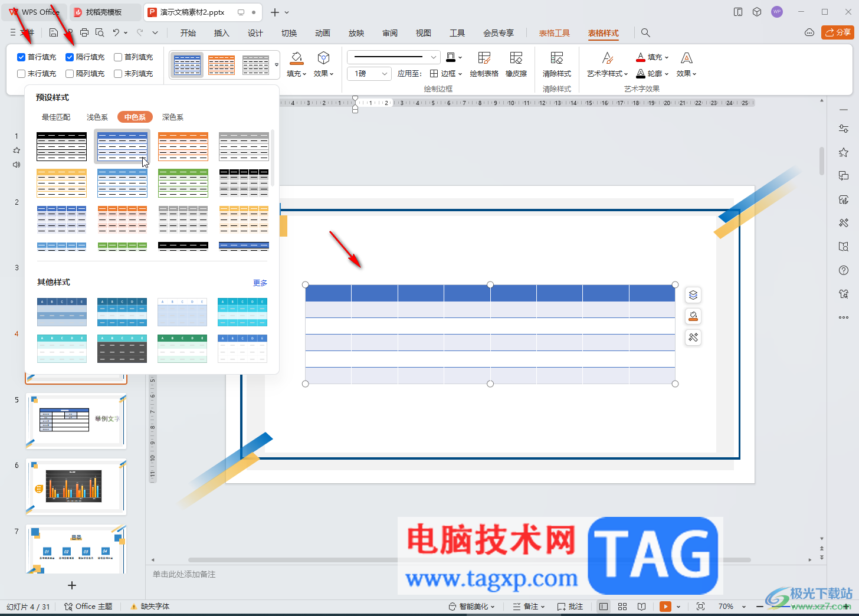Select slide 5 thumbnail with table
The image size is (859, 616).
(76, 421)
